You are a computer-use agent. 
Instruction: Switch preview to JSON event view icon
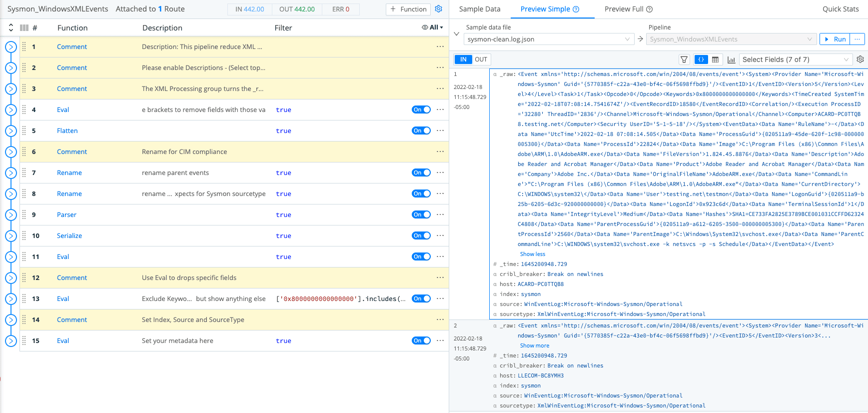click(701, 59)
